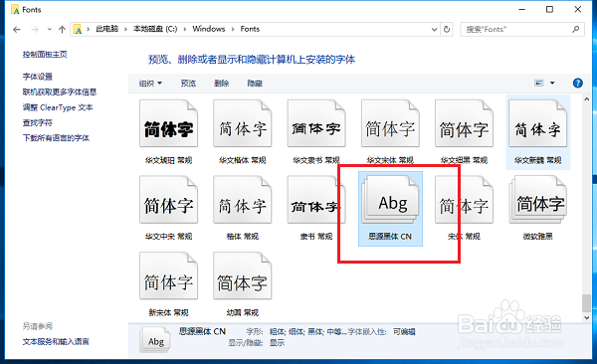The image size is (597, 364).
Task: Maximize the Fonts window
Action: [549, 10]
